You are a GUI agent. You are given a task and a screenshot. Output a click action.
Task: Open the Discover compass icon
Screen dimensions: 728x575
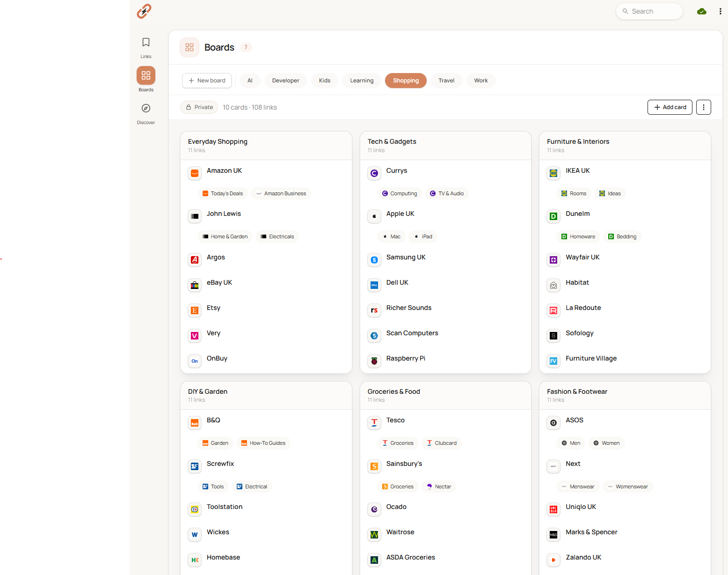pos(146,108)
